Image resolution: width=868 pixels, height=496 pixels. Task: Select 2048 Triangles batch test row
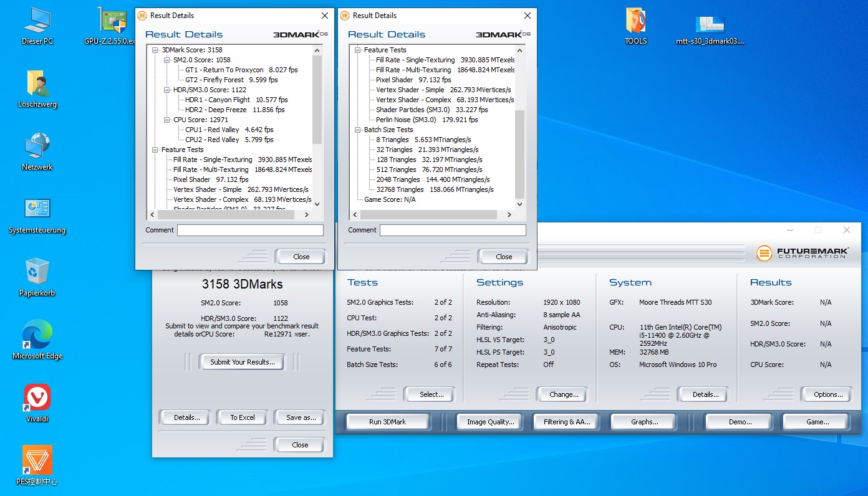point(433,179)
